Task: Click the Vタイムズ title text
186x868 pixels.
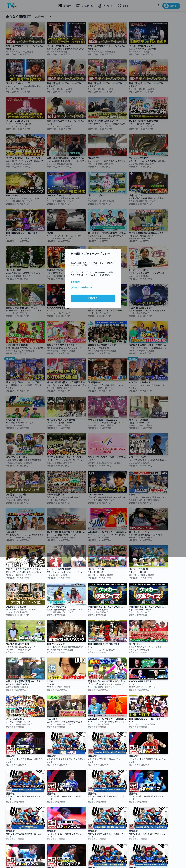Action: pyautogui.click(x=134, y=495)
